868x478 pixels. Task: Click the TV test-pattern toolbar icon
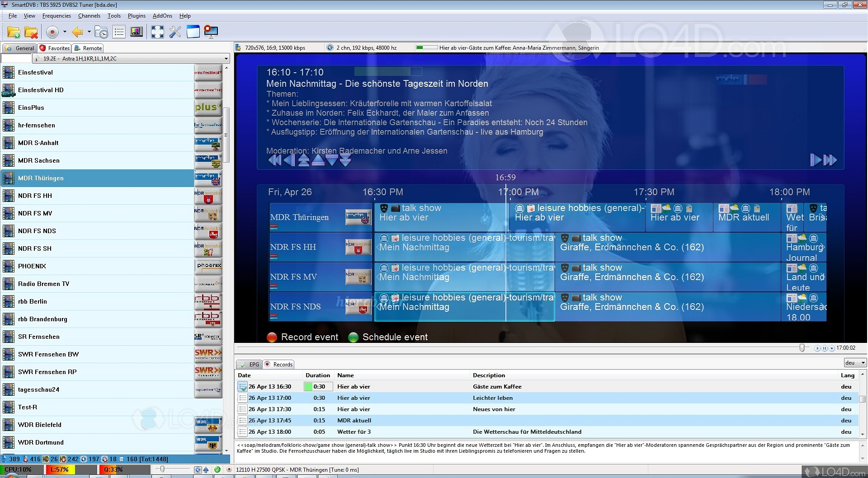137,32
